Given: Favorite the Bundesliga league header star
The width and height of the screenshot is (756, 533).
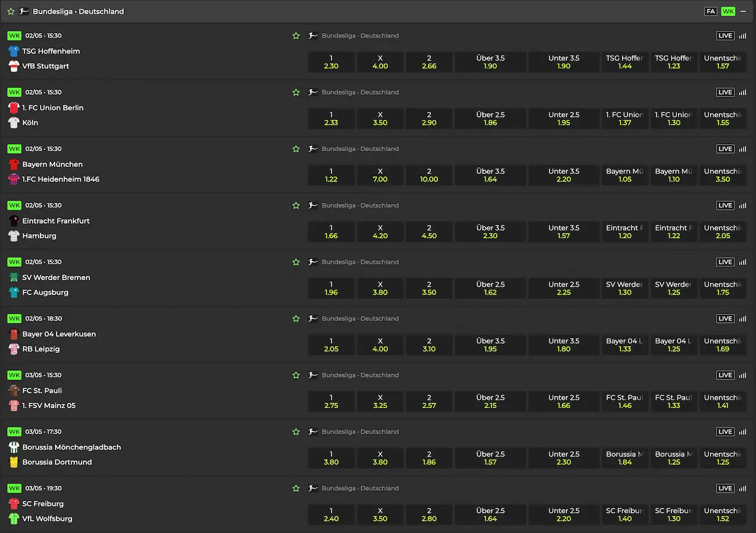Looking at the screenshot, I should pyautogui.click(x=10, y=12).
